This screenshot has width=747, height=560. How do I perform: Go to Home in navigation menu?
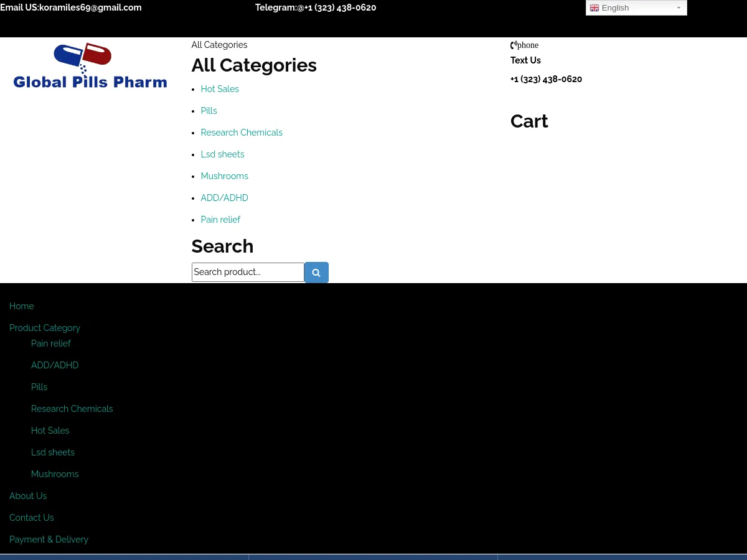22,306
